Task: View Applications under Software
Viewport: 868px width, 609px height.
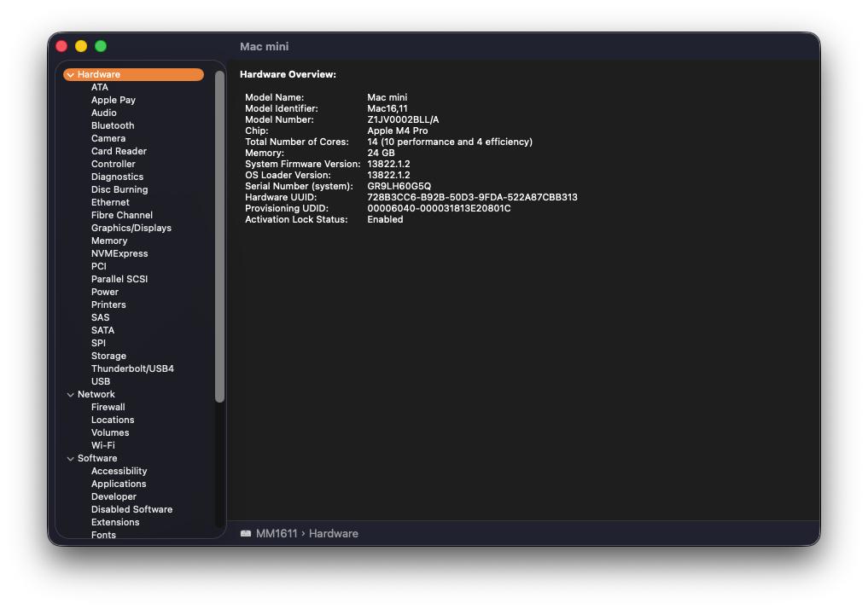Action: pyautogui.click(x=119, y=484)
